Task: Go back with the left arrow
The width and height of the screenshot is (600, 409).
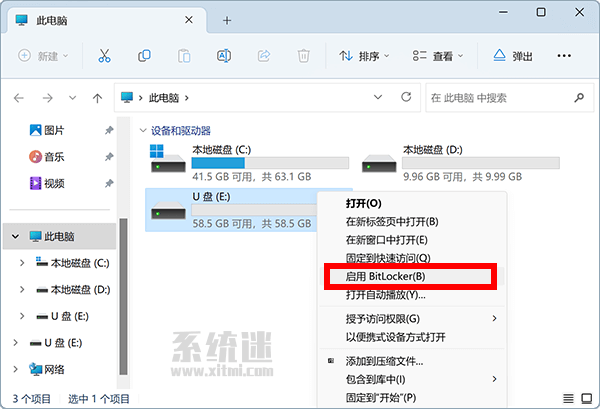Action: tap(18, 98)
